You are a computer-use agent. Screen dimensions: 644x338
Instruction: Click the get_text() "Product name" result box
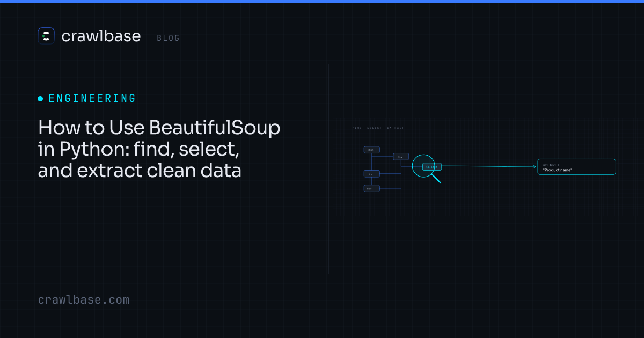pyautogui.click(x=576, y=167)
